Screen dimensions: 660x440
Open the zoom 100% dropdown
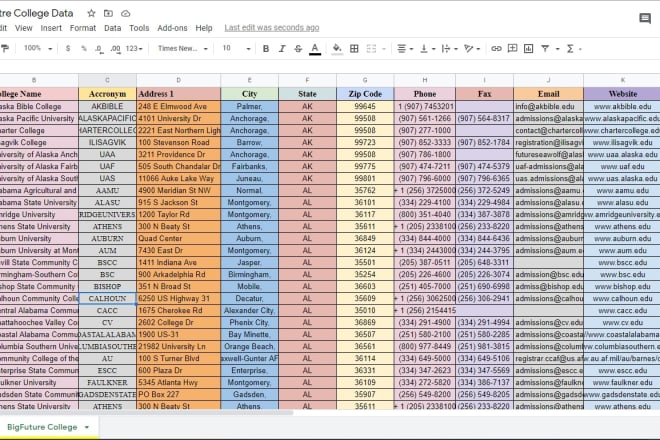tap(38, 48)
